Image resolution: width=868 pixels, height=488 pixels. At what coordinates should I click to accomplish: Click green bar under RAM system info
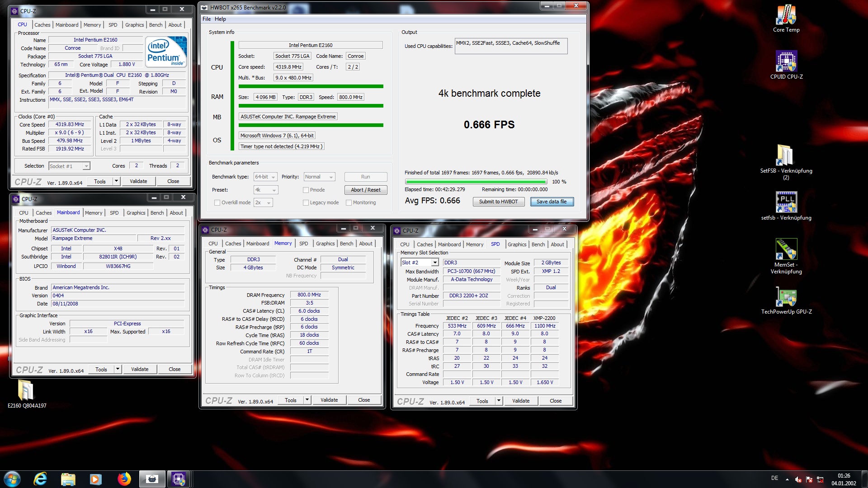pyautogui.click(x=311, y=106)
